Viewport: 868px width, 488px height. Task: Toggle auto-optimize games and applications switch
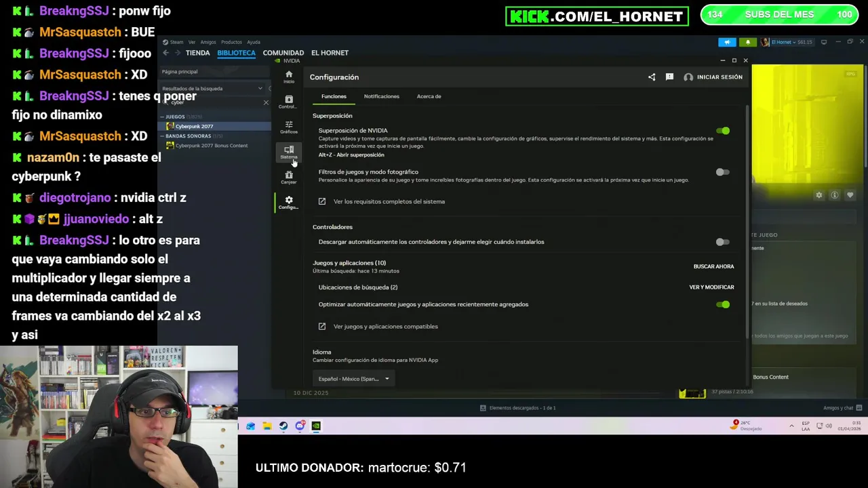723,304
